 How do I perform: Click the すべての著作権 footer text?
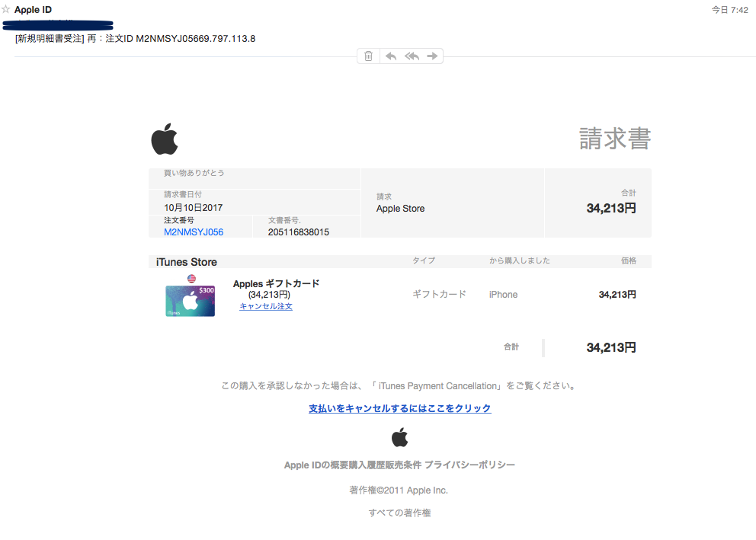(399, 513)
